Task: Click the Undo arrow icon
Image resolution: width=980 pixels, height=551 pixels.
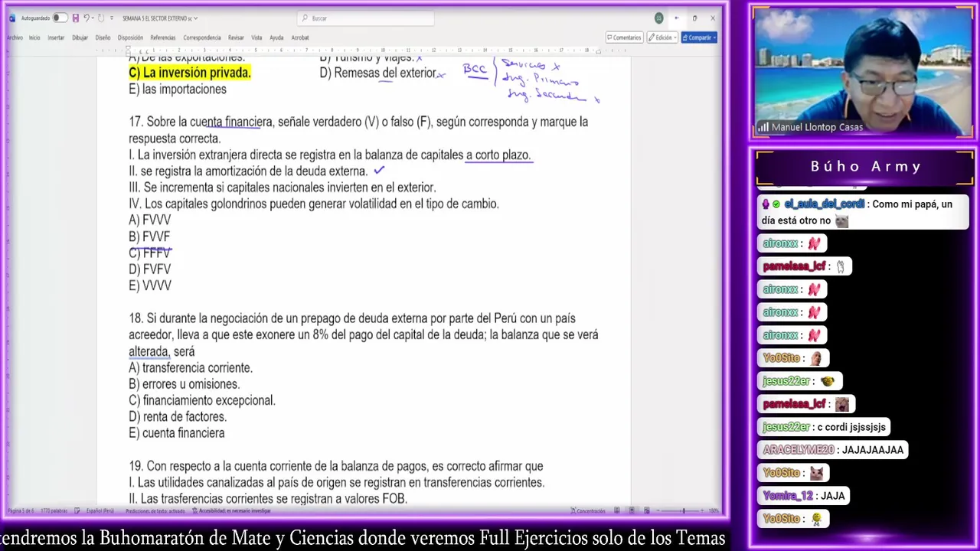Action: pos(87,18)
